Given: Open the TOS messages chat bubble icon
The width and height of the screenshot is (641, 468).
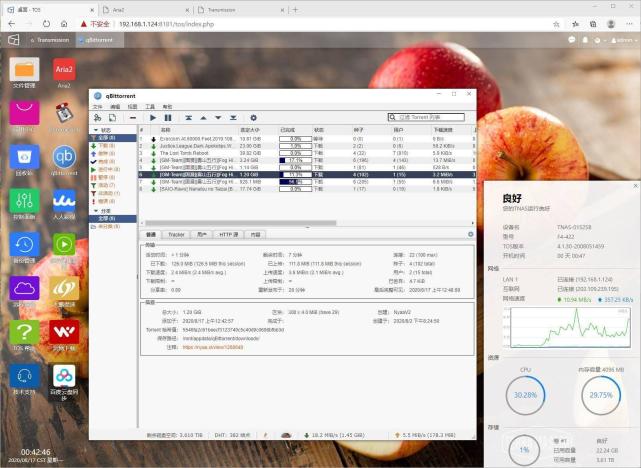Looking at the screenshot, I should 572,40.
